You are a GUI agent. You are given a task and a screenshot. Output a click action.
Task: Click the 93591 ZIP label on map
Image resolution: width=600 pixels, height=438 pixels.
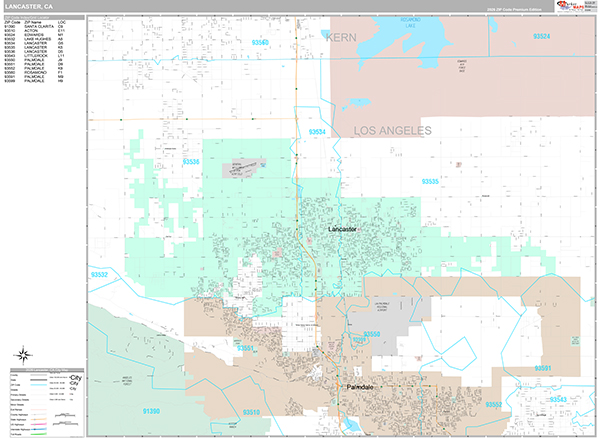tap(543, 368)
